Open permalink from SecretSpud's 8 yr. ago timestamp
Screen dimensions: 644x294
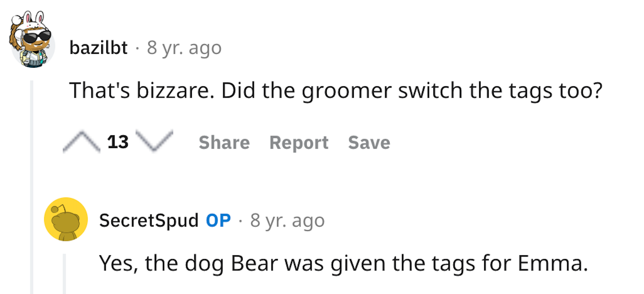[287, 221]
